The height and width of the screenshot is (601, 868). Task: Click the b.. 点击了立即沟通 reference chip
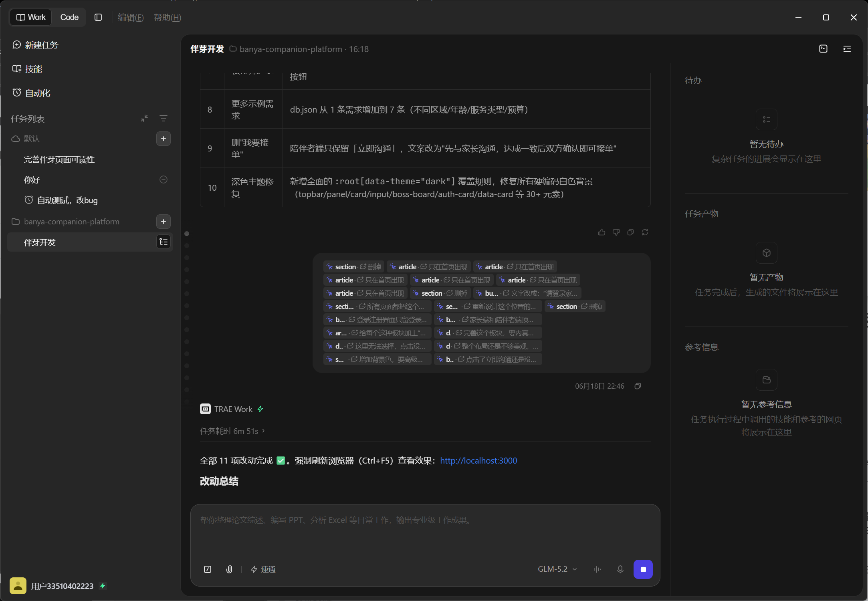pyautogui.click(x=488, y=359)
